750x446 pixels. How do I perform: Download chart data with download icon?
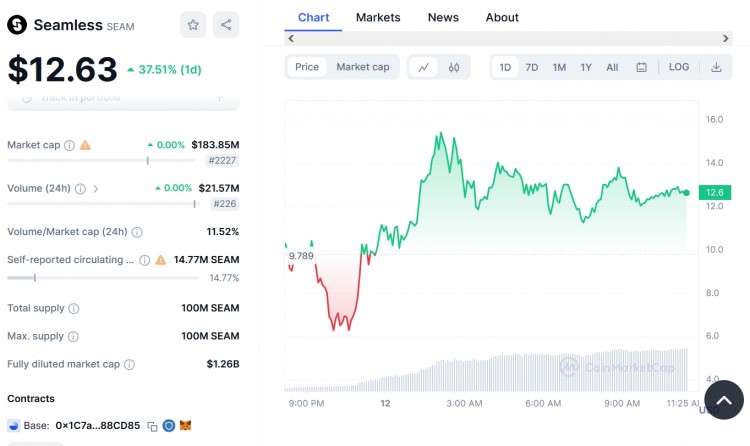coord(716,67)
